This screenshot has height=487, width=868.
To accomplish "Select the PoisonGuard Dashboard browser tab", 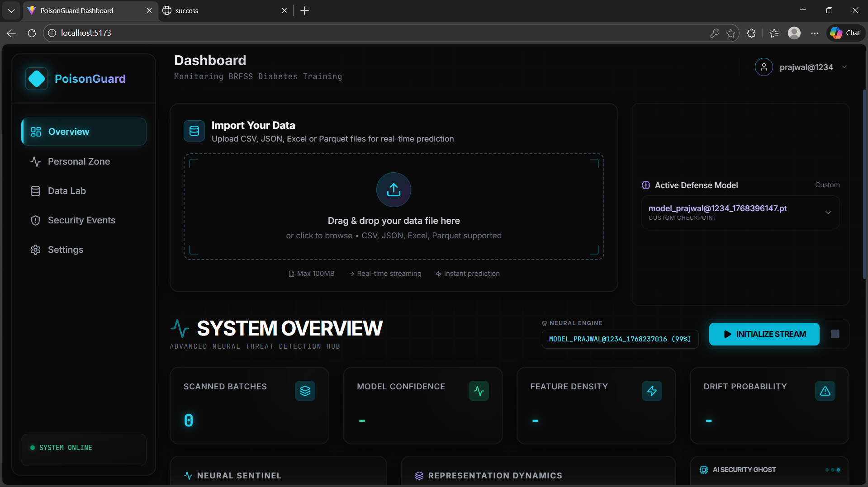I will pyautogui.click(x=86, y=10).
